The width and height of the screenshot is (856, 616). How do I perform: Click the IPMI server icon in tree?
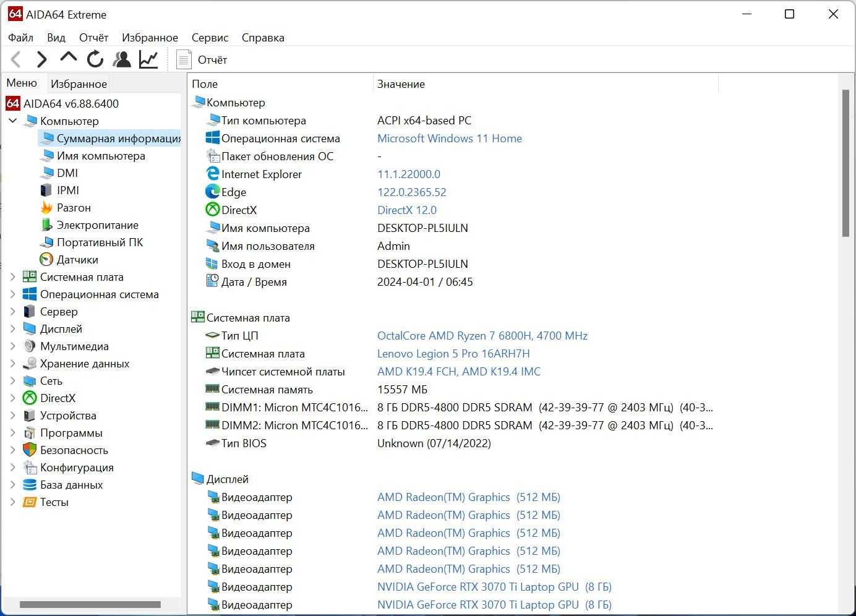coord(47,190)
